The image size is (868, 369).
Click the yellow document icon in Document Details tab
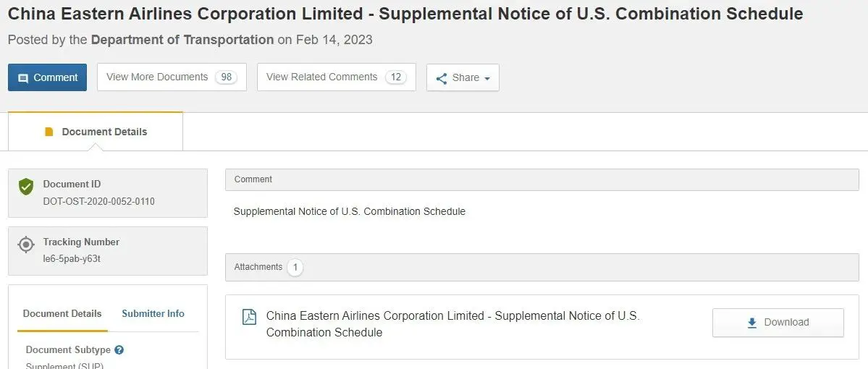tap(49, 132)
